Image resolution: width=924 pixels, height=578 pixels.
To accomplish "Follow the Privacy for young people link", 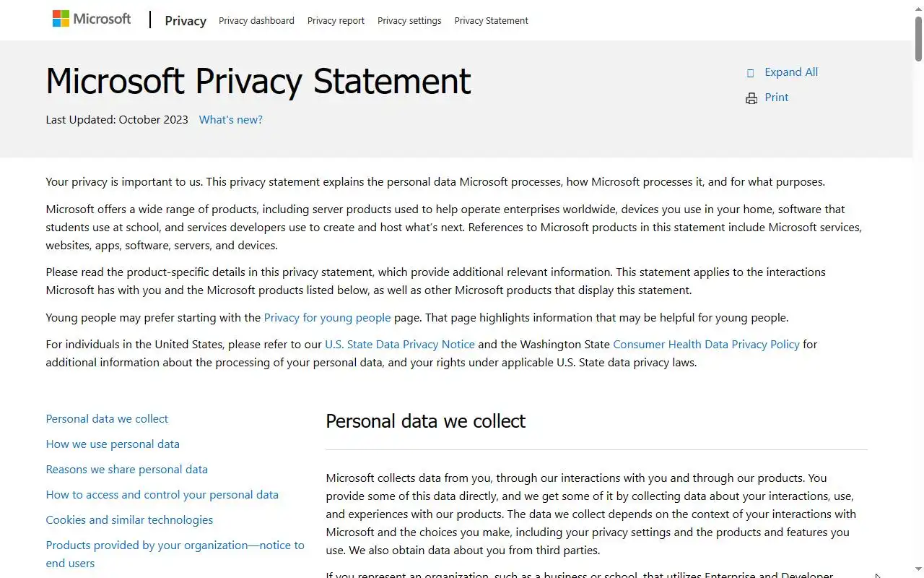I will click(327, 318).
